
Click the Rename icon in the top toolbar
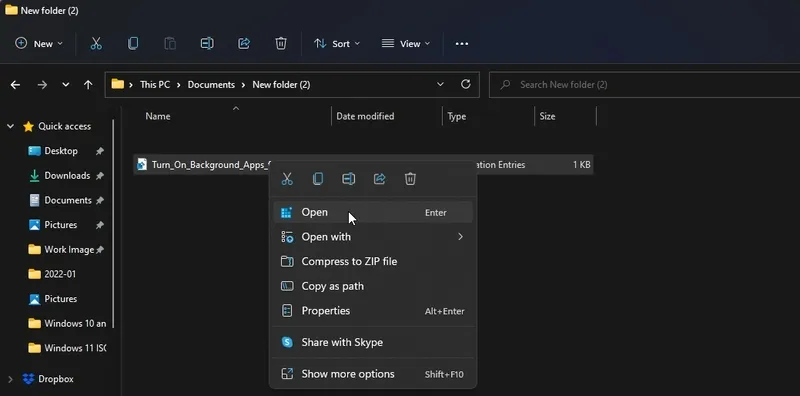pos(207,44)
